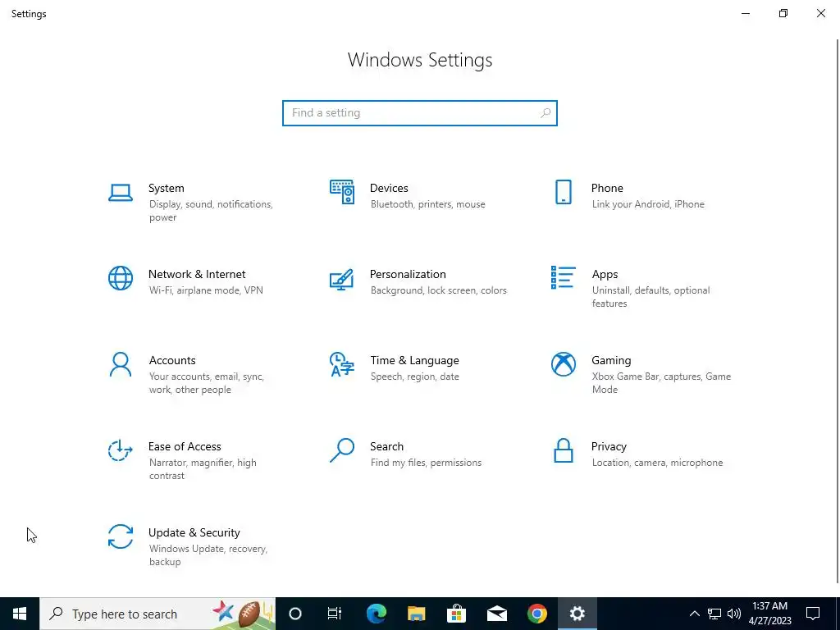Click the Settings gear on the taskbar

[577, 614]
